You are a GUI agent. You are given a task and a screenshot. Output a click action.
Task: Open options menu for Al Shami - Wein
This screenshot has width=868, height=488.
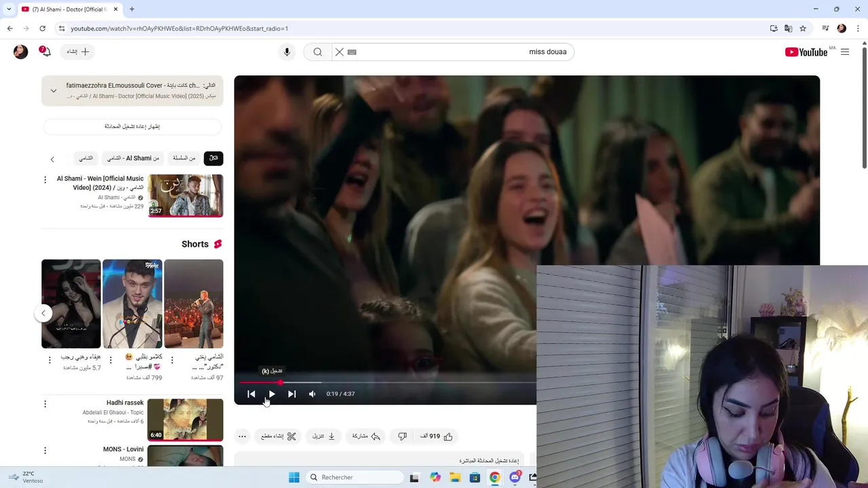[x=45, y=180]
